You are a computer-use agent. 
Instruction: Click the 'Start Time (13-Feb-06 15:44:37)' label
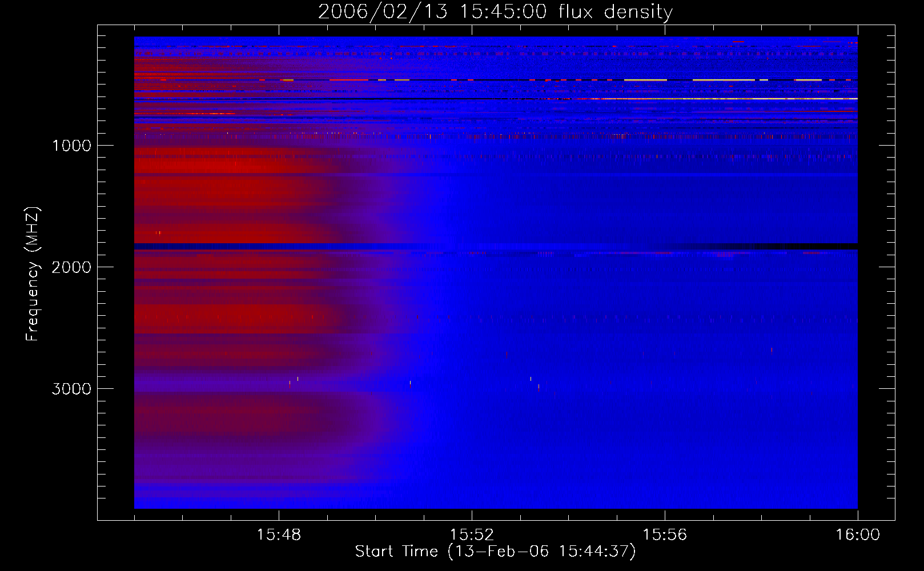495,552
